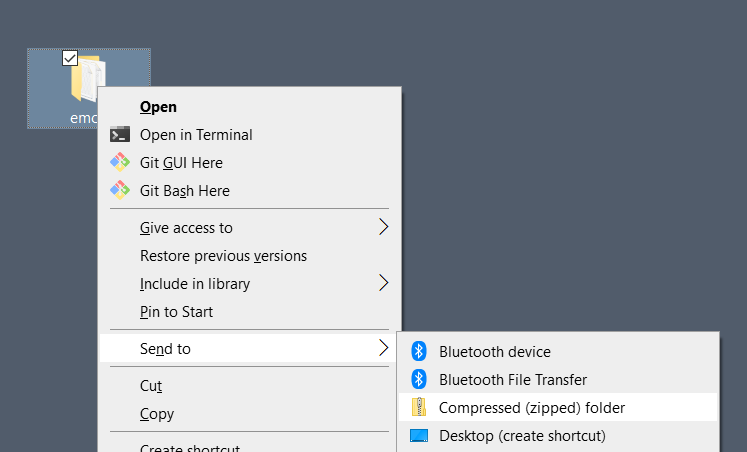Choose Open from the context menu
747x452 pixels.
tap(158, 107)
